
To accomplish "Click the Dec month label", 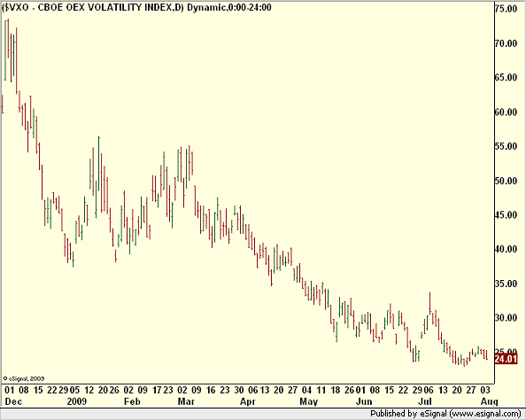I will [13, 401].
